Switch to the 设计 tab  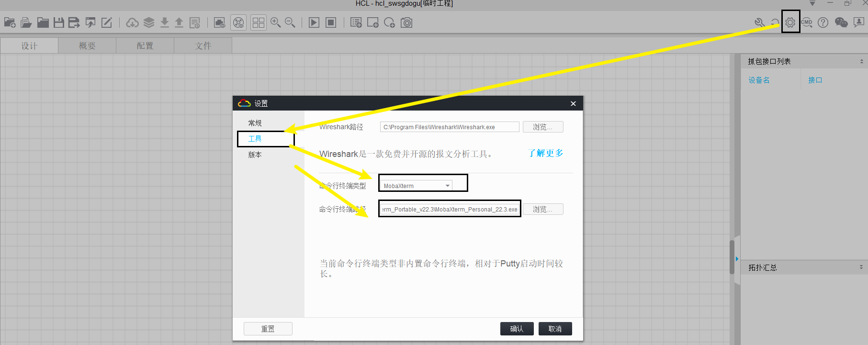(29, 46)
